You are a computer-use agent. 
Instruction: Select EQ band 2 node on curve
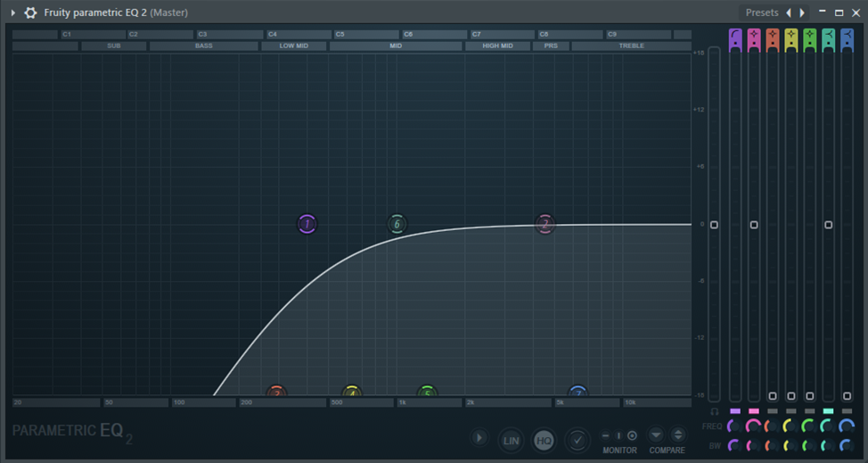point(545,224)
